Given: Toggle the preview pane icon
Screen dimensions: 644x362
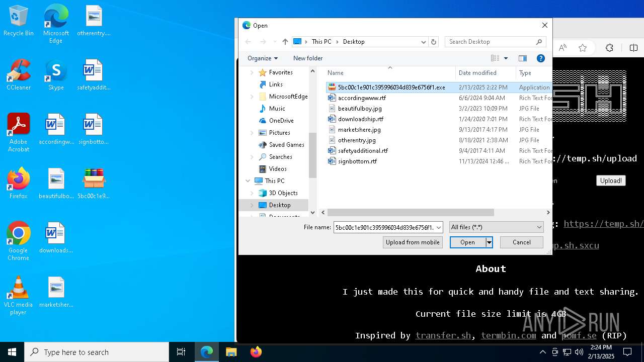Looking at the screenshot, I should coord(523,58).
